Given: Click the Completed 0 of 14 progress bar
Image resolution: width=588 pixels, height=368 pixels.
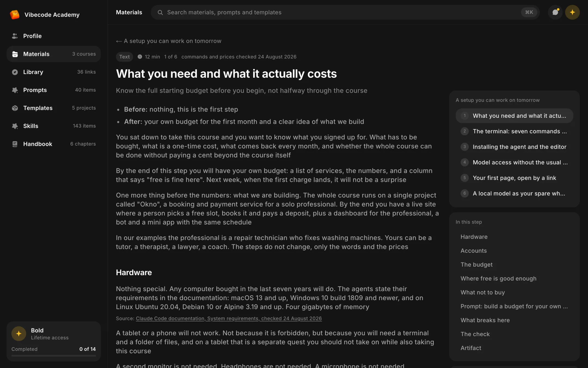Looking at the screenshot, I should coord(54,355).
